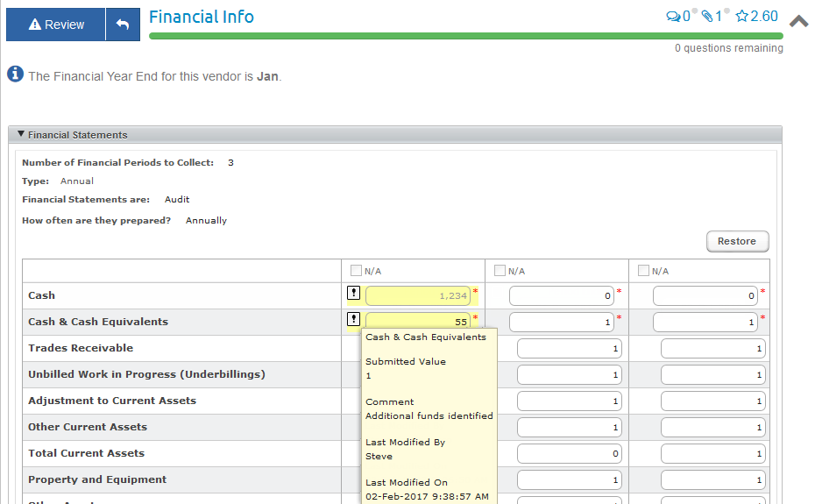
Task: Click 'Other Current Assets' row label
Action: (88, 427)
